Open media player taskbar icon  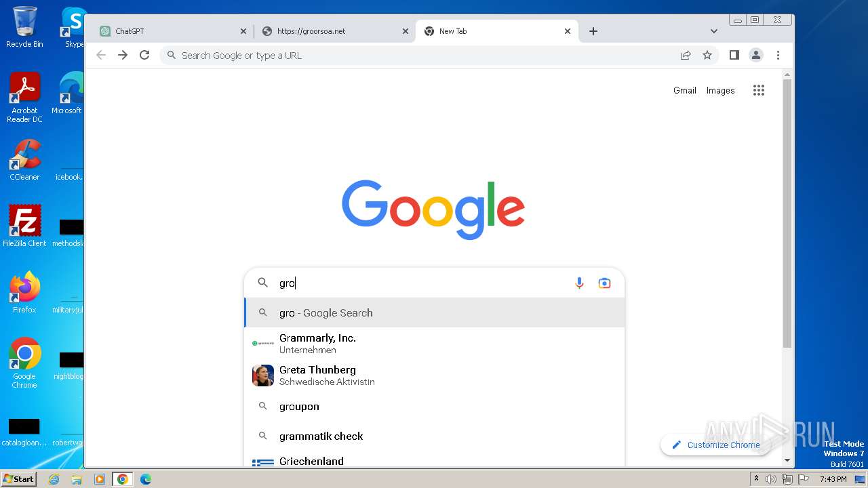tap(100, 479)
